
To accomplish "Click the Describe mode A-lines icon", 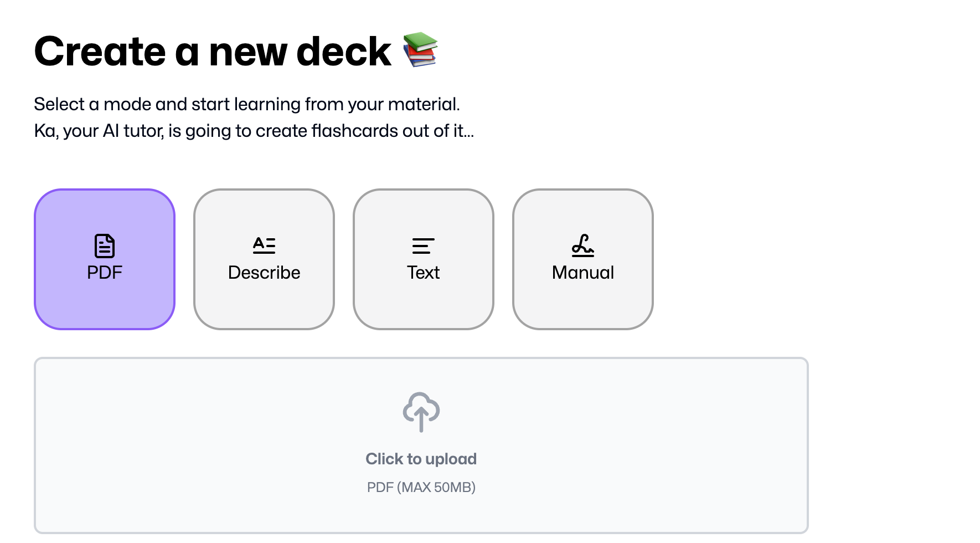I will coord(264,245).
